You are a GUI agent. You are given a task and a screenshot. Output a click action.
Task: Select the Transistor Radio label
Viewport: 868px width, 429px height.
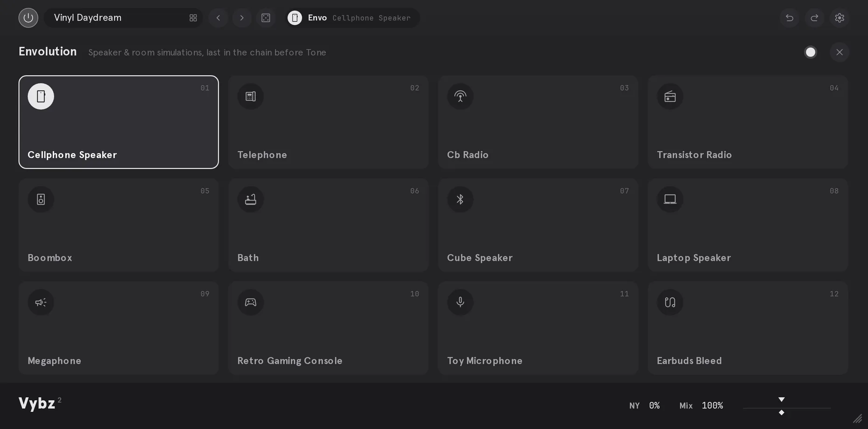(x=694, y=155)
